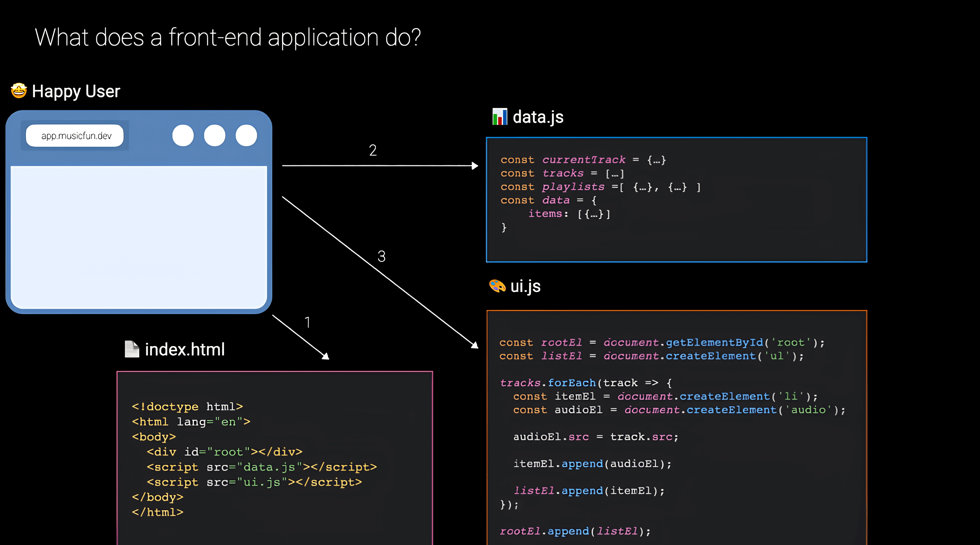The width and height of the screenshot is (980, 545).
Task: Click the script src="data.js" line
Action: click(x=262, y=467)
